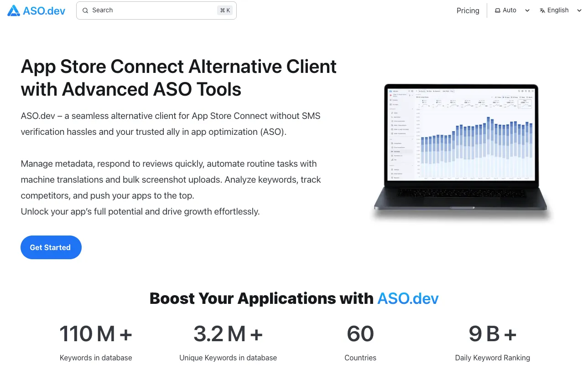This screenshot has width=588, height=369.
Task: Click the '3.2 M +' statistic
Action: point(228,334)
